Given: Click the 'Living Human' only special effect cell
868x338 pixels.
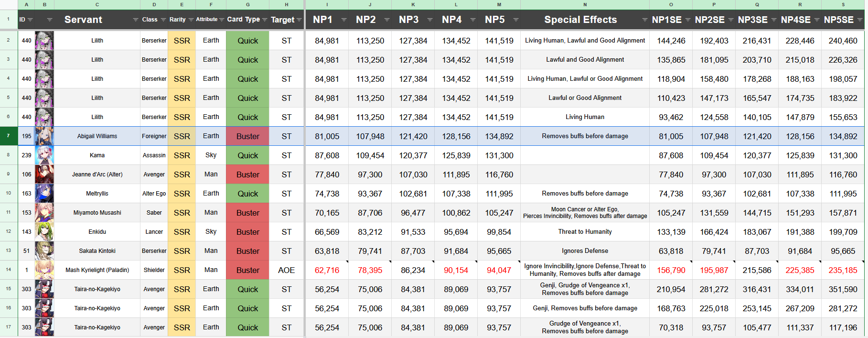Looking at the screenshot, I should pos(585,117).
